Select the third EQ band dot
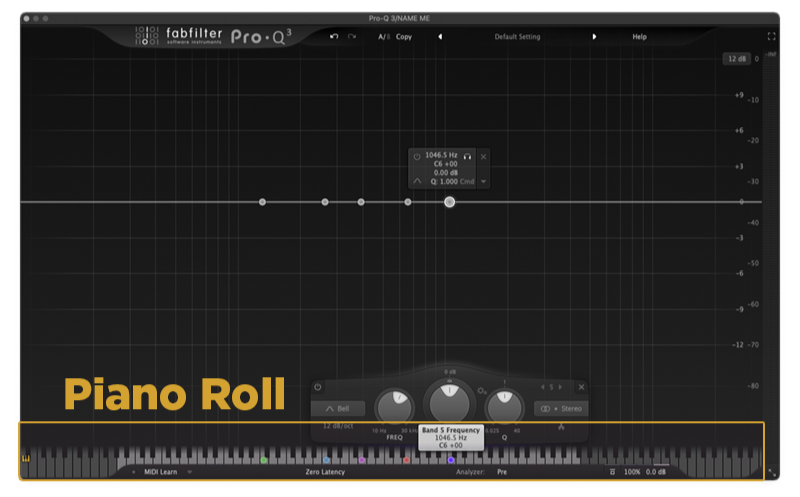Image resolution: width=800 pixels, height=497 pixels. point(361,202)
